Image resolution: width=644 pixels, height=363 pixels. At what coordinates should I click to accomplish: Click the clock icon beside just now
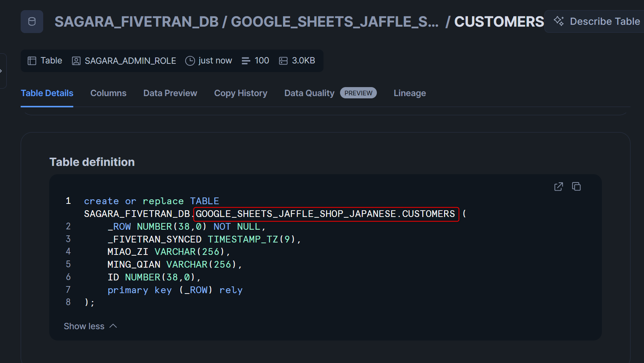[190, 61]
